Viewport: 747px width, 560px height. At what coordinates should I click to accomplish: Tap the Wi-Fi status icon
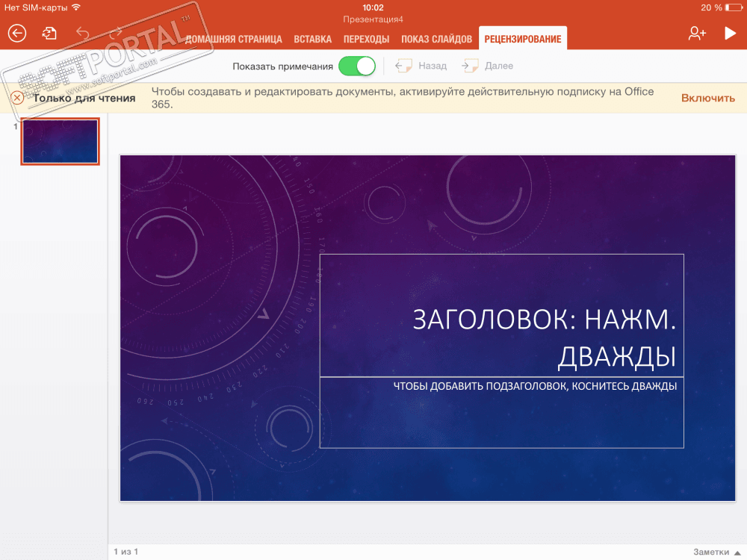76,7
